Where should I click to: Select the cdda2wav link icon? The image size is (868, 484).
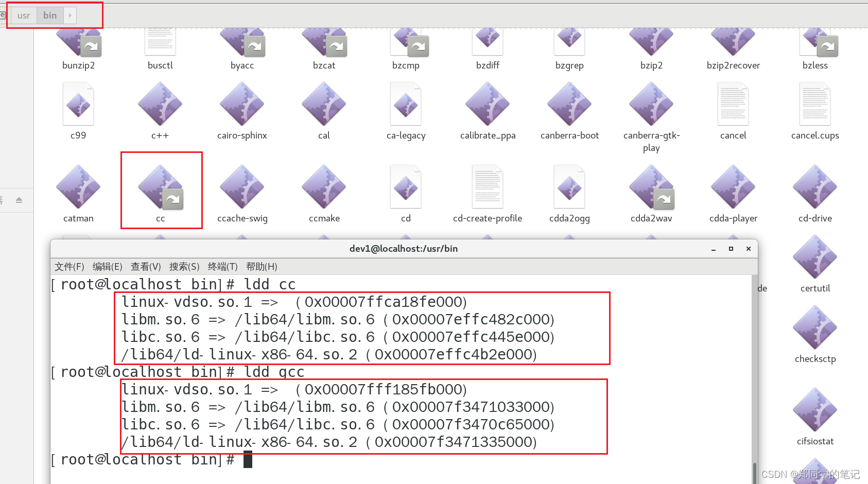(651, 187)
